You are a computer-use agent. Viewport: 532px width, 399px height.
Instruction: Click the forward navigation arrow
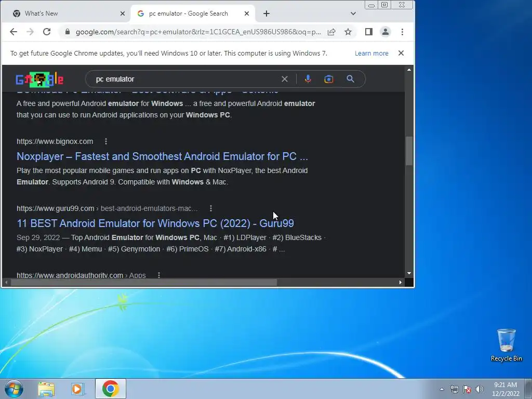(x=30, y=32)
